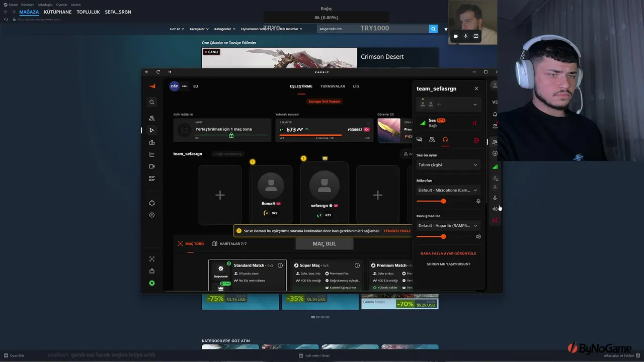
Task: Switch to TURNUVALAR tab
Action: (333, 86)
